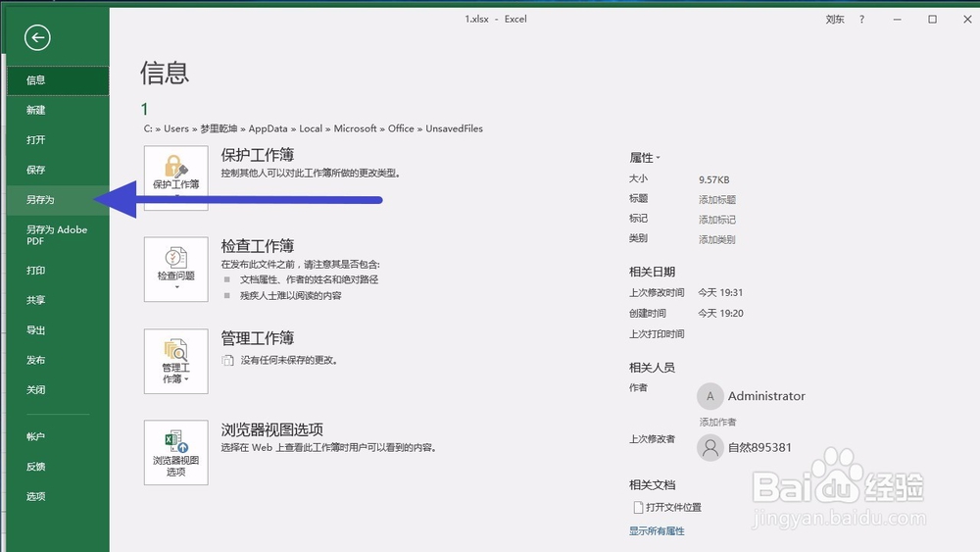Open 选项 (Options) in the sidebar
The image size is (980, 552).
[x=58, y=497]
